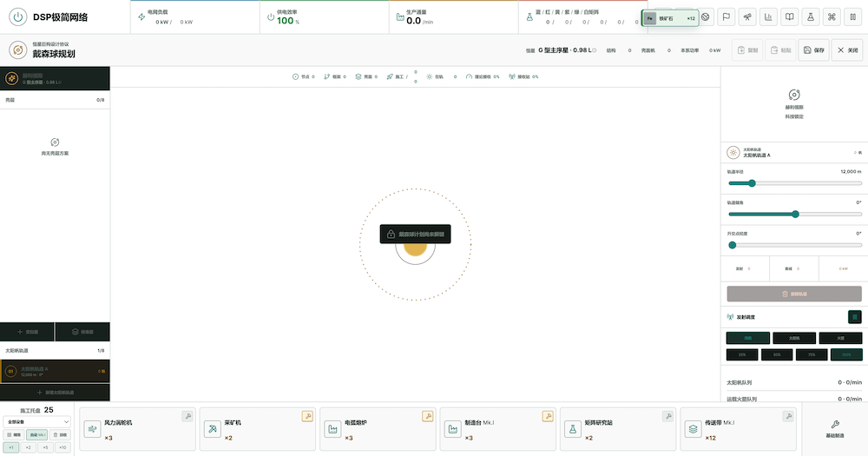868x456 pixels.
Task: Select the ×2 build multiplier
Action: (29, 447)
